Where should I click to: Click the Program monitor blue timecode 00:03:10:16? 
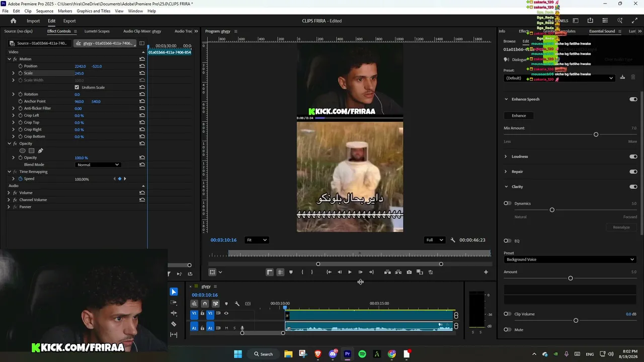tap(223, 240)
